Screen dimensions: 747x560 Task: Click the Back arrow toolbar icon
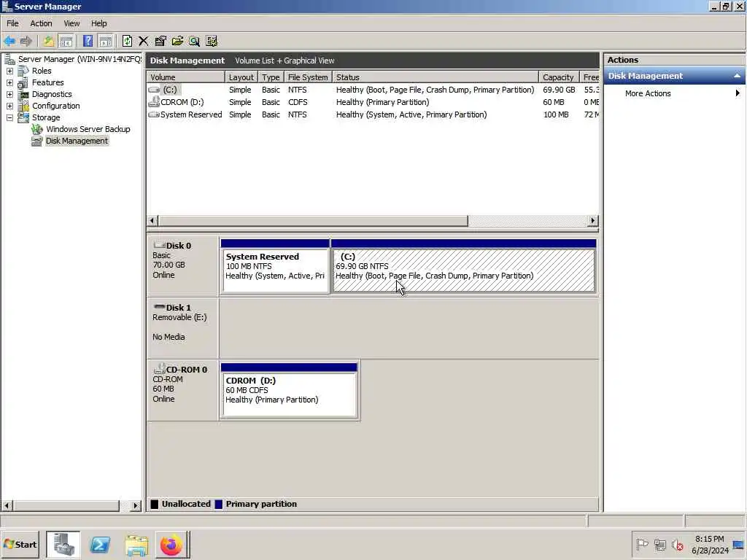click(9, 41)
